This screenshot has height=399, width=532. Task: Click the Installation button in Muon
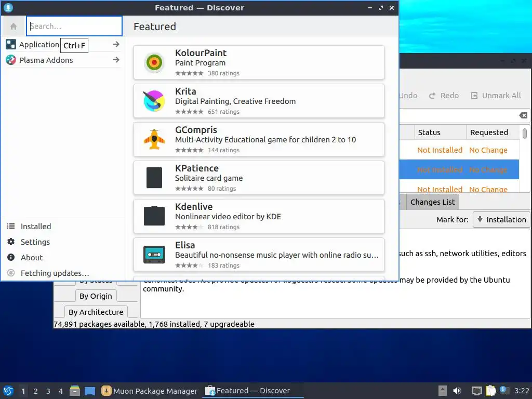tap(501, 220)
